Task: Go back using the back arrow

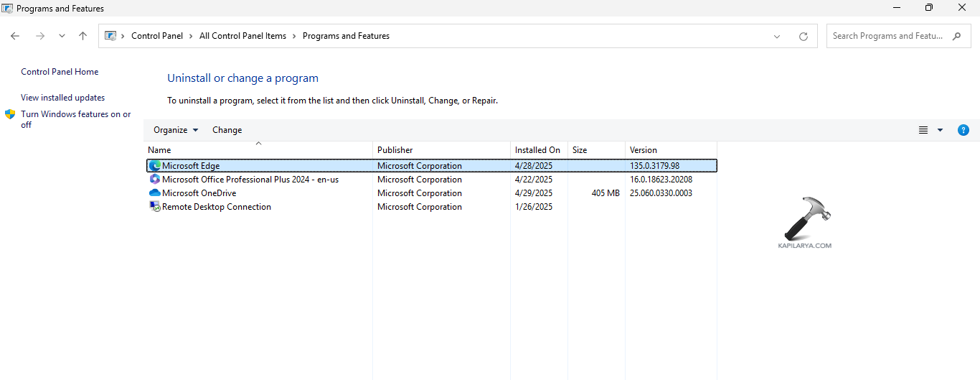Action: point(15,36)
